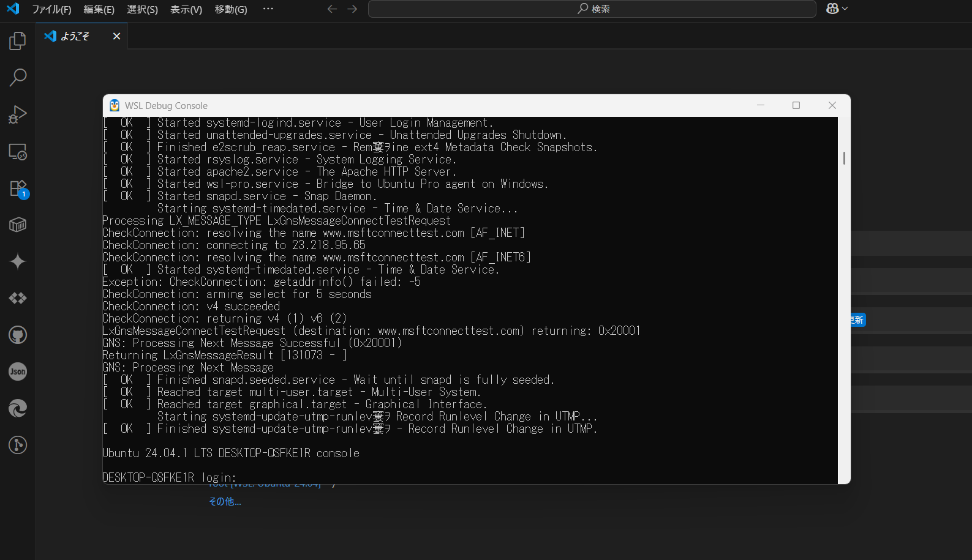Click the 'Ubuntu 24.04.1 LTS' console line

click(231, 453)
